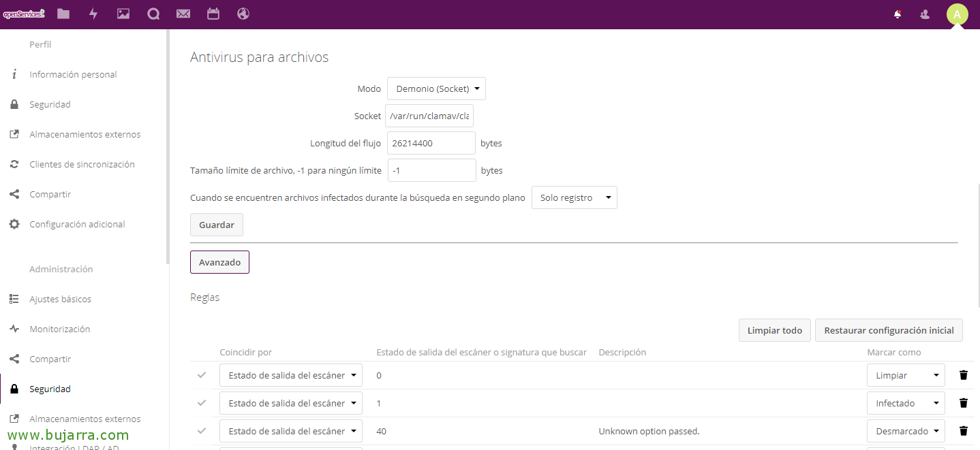Open the 'Infectado' Marcar como dropdown
This screenshot has height=450, width=980.
coord(906,403)
